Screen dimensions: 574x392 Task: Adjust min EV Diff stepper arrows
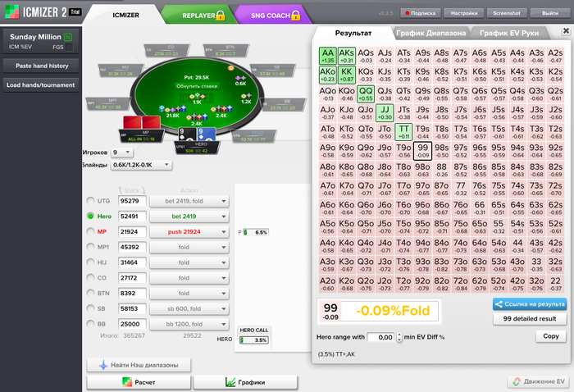coord(399,337)
